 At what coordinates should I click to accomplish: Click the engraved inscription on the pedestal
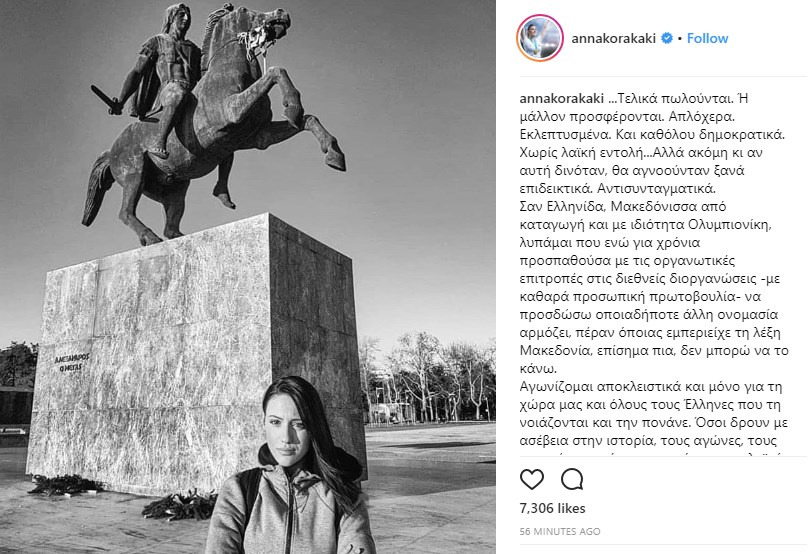coord(72,363)
